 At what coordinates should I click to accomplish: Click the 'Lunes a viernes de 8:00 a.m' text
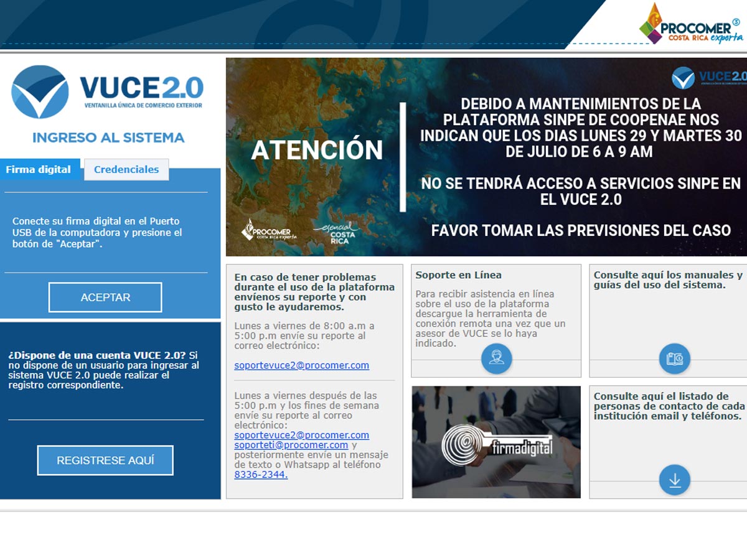[304, 336]
